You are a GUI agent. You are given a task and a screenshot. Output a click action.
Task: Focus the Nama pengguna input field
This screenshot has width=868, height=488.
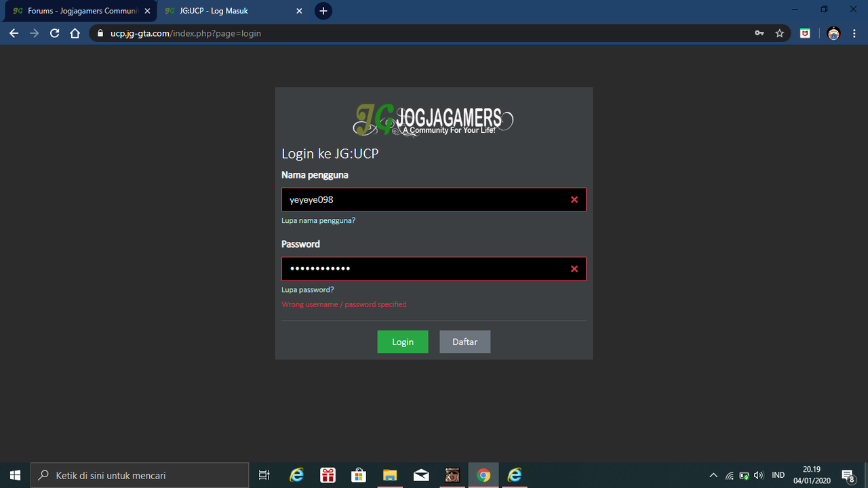point(434,200)
